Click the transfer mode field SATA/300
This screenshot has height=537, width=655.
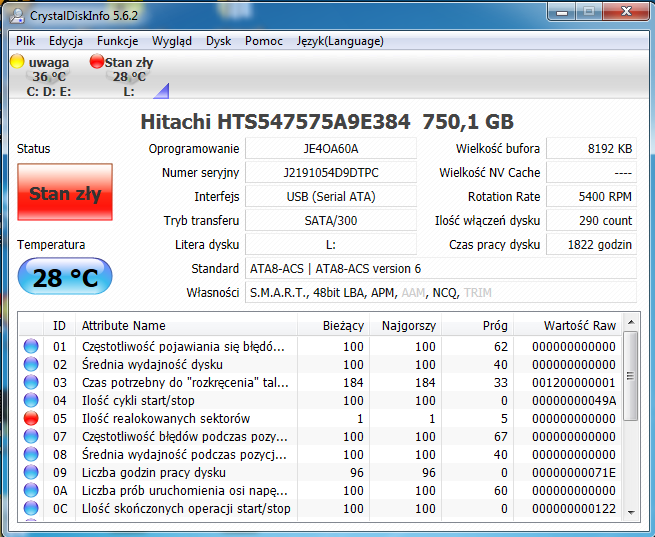coord(331,220)
